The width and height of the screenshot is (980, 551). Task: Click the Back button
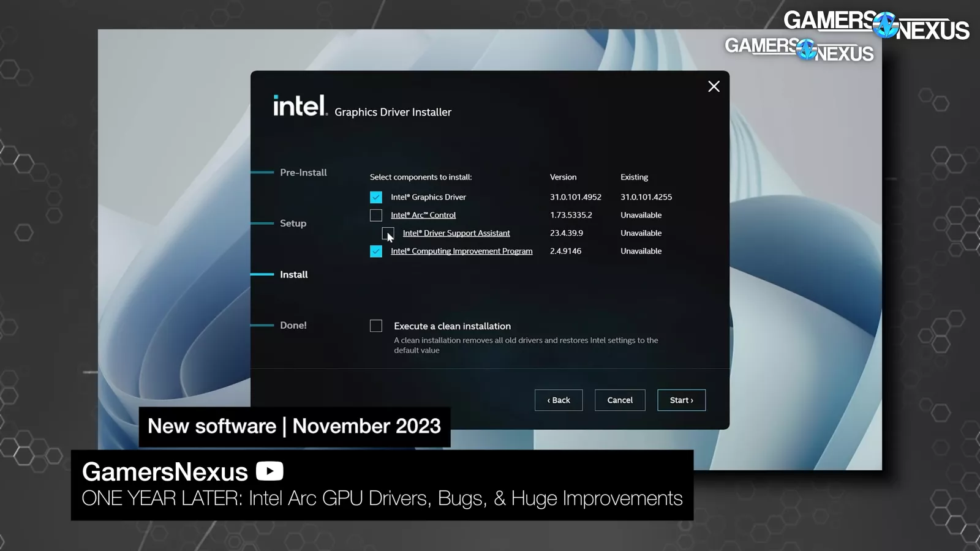(558, 400)
